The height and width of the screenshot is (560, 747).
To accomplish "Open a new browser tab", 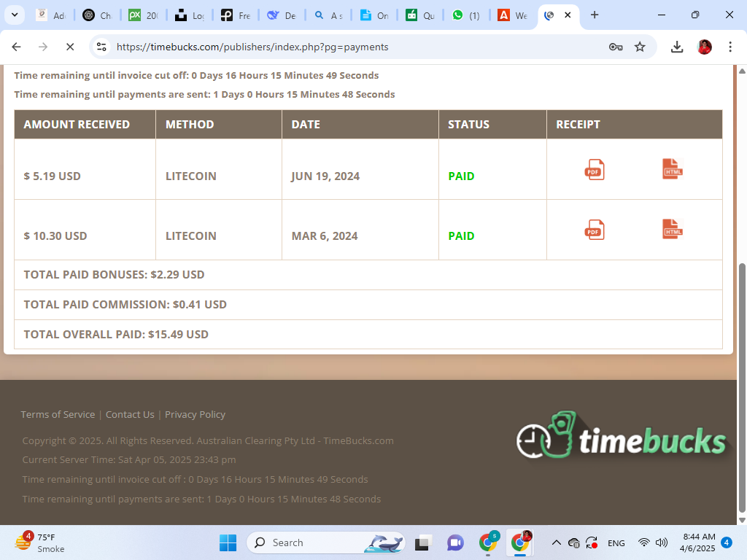I will tap(595, 15).
